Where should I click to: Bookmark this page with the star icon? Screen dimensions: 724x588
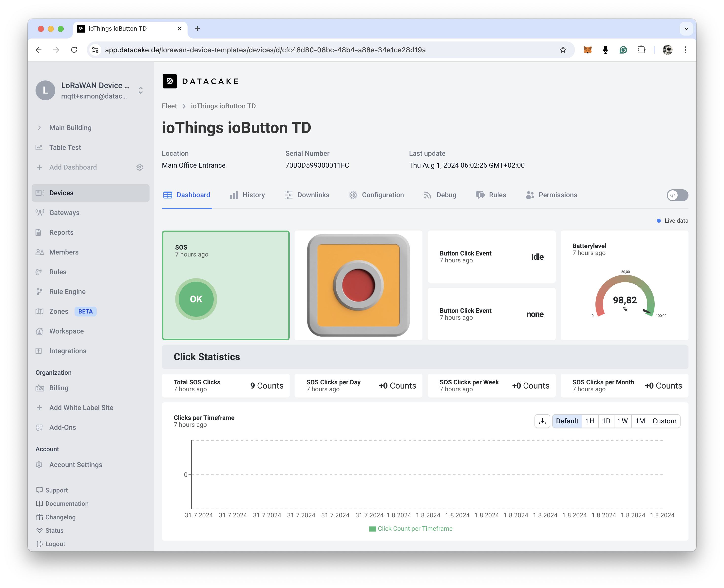[563, 50]
